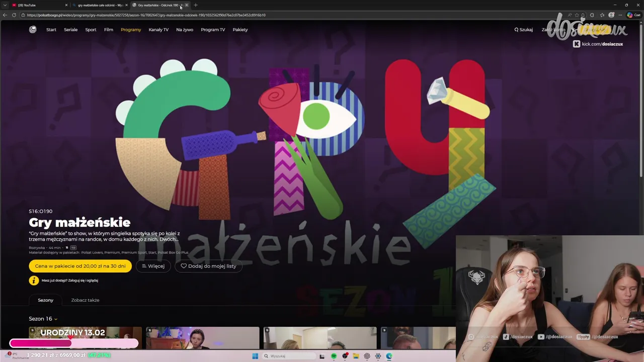Click the yellow info icon
This screenshot has height=362, width=644.
(34, 281)
